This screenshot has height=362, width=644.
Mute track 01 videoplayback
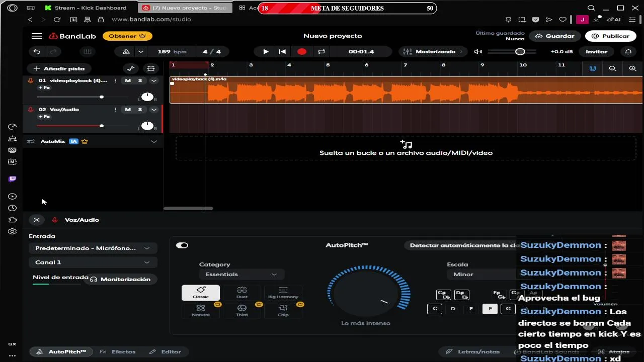pos(128,80)
